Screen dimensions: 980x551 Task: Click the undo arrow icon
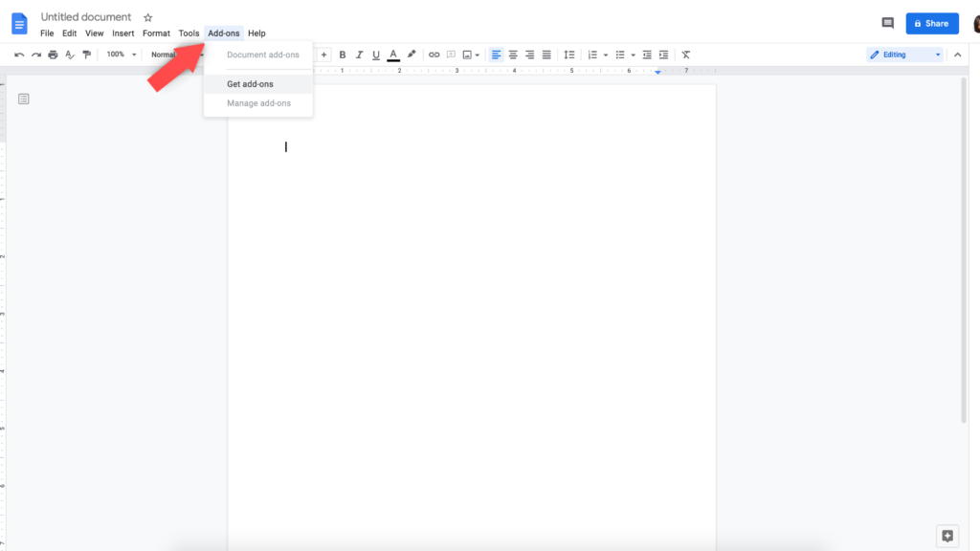click(19, 55)
